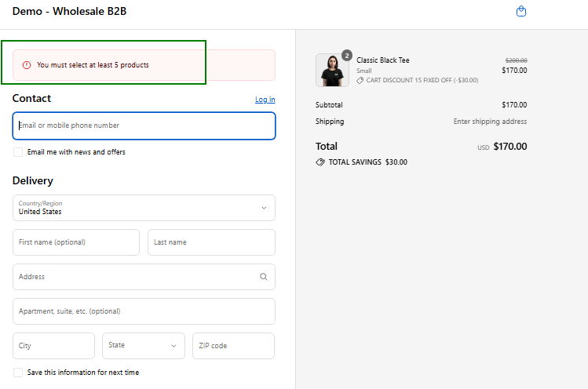588x389 pixels.
Task: Click the Apartment, suite, etc. field
Action: tap(144, 311)
